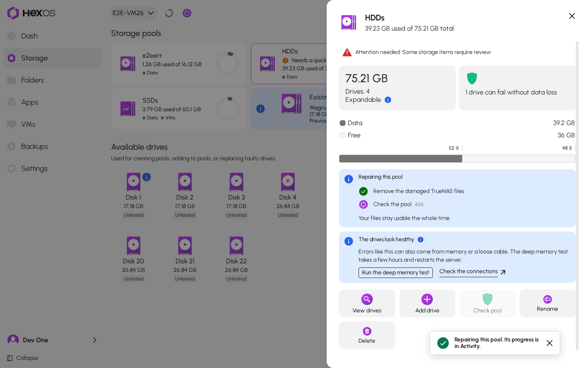The image size is (588, 368).
Task: Close the HDDs details panel
Action: click(572, 16)
